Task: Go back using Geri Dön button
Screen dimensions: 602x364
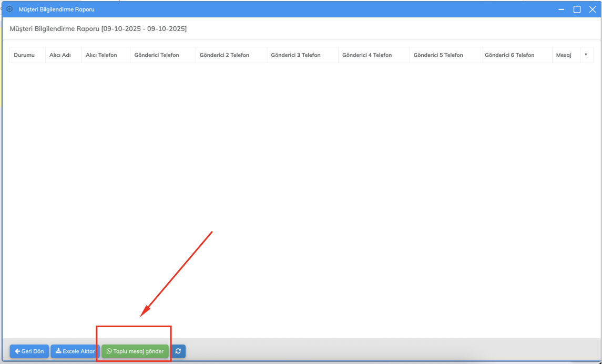Action: (29, 351)
